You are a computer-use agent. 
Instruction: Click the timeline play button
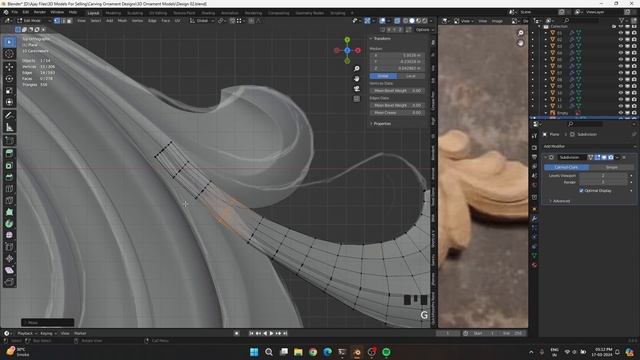pos(271,333)
